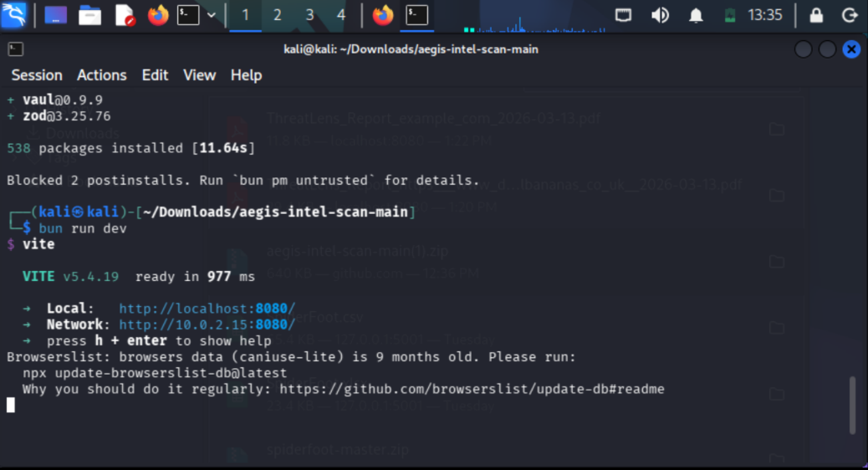Click the terminal window title icon
This screenshot has height=470, width=868.
point(16,49)
